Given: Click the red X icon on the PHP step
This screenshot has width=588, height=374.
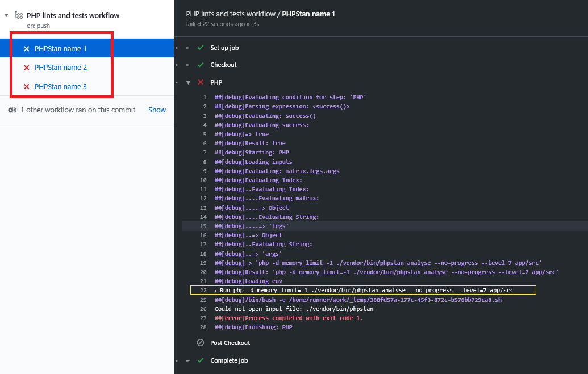Looking at the screenshot, I should (200, 81).
